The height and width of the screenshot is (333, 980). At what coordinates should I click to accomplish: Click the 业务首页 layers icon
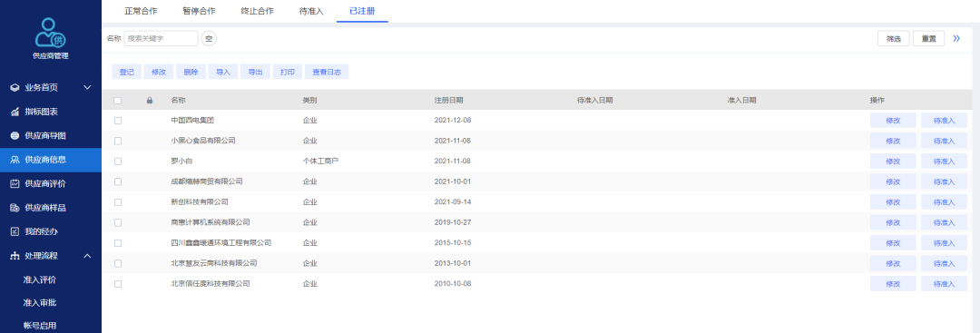point(15,87)
